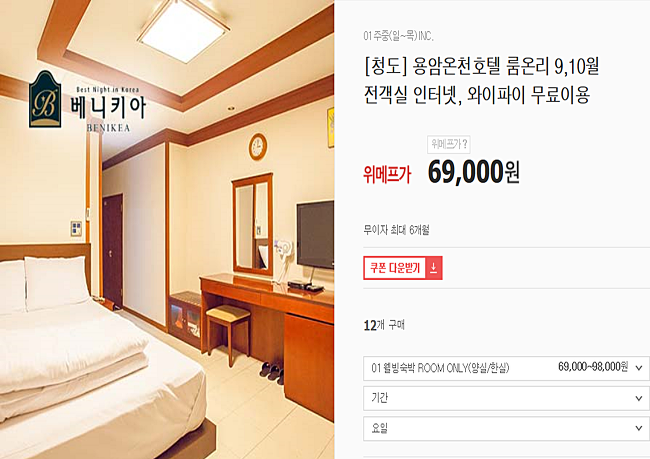Viewport: 650px width, 459px height.
Task: Click the 기간 label in the period selector
Action: (380, 398)
